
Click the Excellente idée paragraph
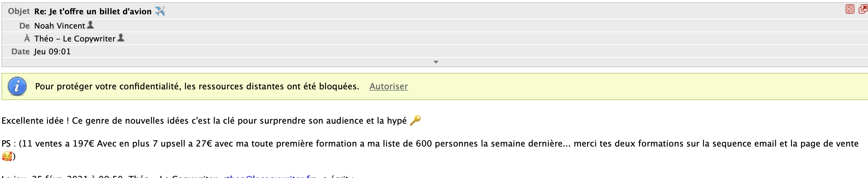point(211,121)
